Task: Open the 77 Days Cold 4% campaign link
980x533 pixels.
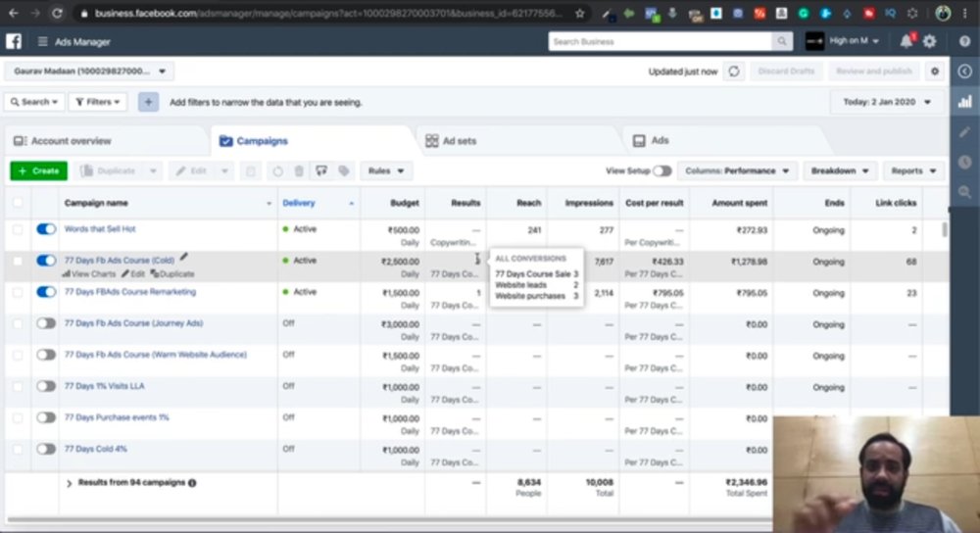Action: tap(96, 449)
